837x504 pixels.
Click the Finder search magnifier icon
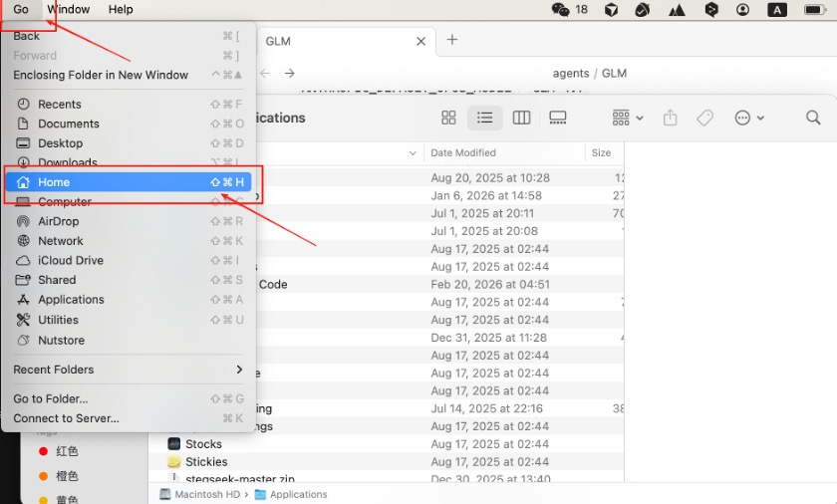tap(813, 118)
